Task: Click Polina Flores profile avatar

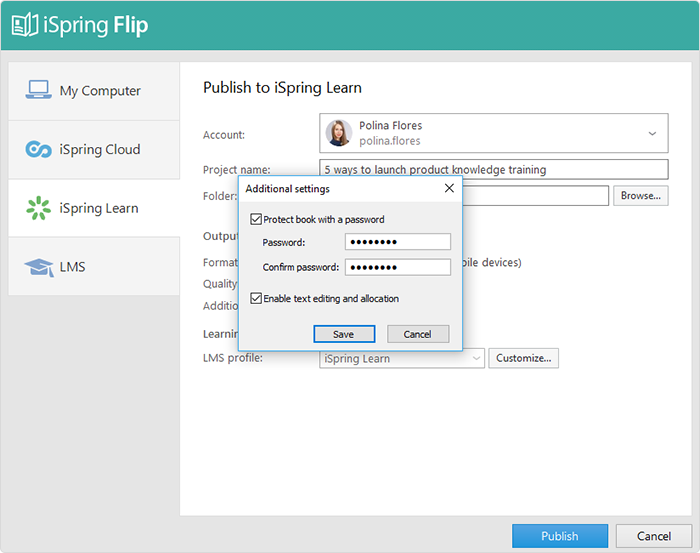Action: point(339,133)
